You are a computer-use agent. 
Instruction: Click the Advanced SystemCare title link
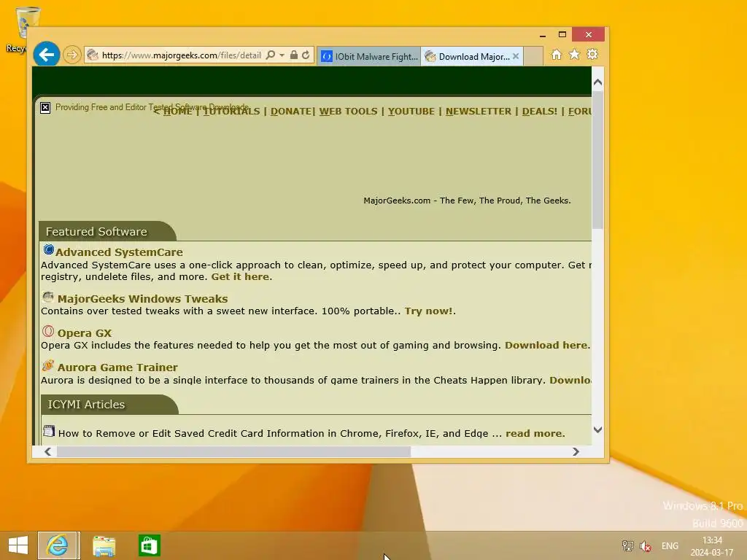coord(119,252)
